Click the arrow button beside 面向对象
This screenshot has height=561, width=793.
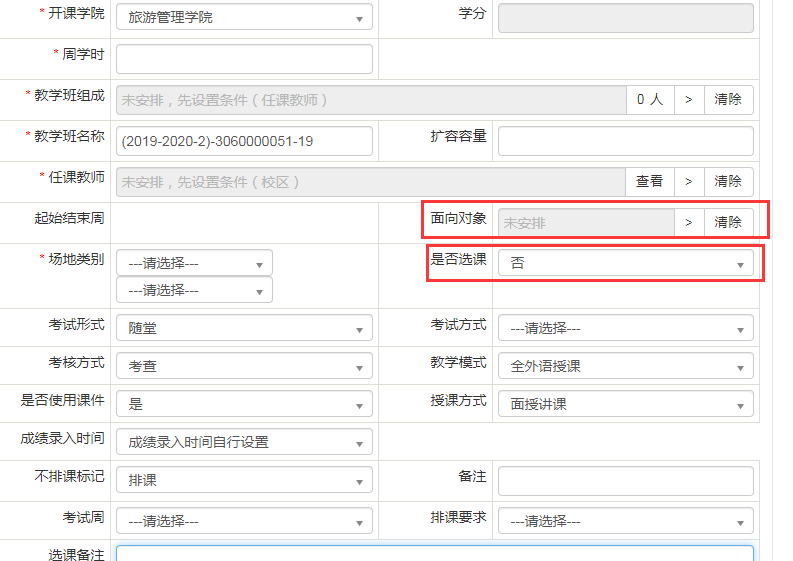click(688, 222)
